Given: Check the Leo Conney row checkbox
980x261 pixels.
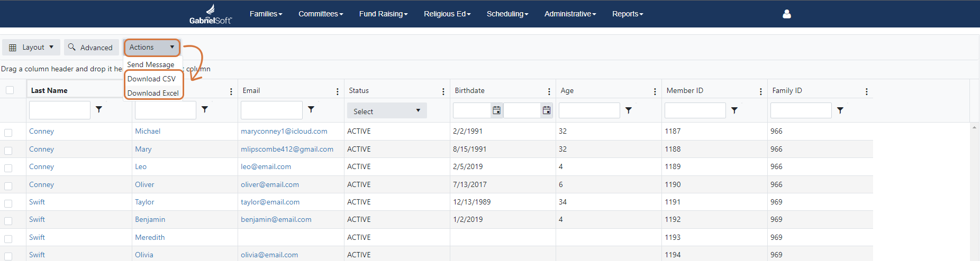Looking at the screenshot, I should 8,168.
